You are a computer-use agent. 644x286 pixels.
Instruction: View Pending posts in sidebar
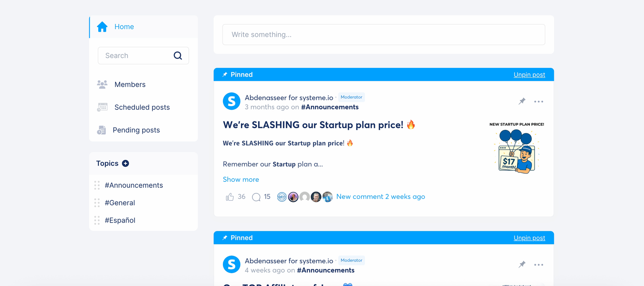(x=136, y=130)
